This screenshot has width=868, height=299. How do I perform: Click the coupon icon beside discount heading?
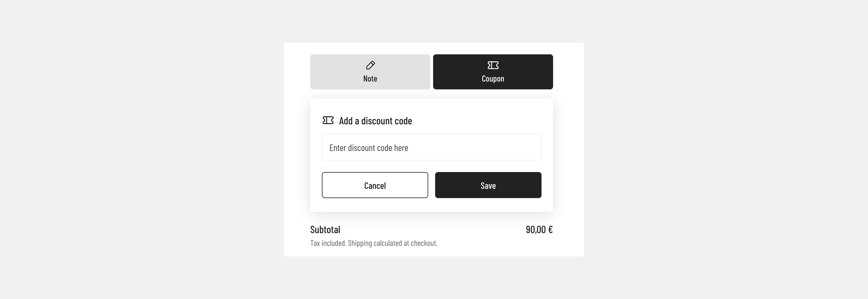pos(328,120)
